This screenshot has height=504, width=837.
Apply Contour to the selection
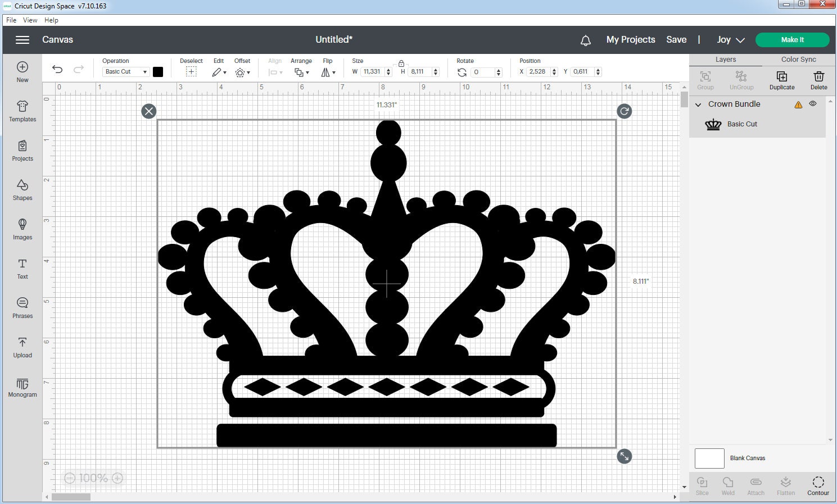tap(818, 484)
